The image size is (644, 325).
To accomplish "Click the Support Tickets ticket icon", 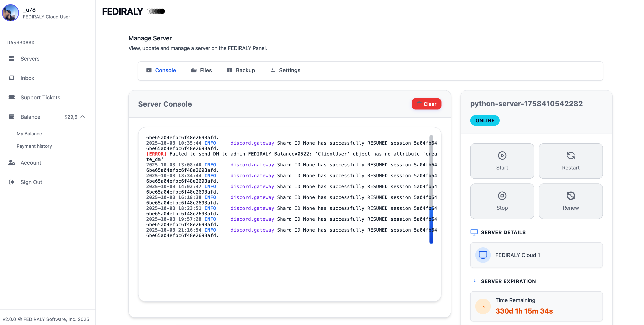I will point(11,97).
